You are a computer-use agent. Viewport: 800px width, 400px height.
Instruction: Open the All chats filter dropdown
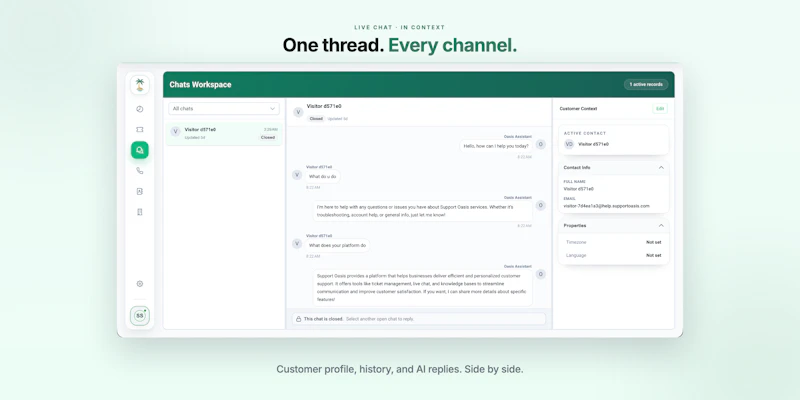(x=224, y=109)
